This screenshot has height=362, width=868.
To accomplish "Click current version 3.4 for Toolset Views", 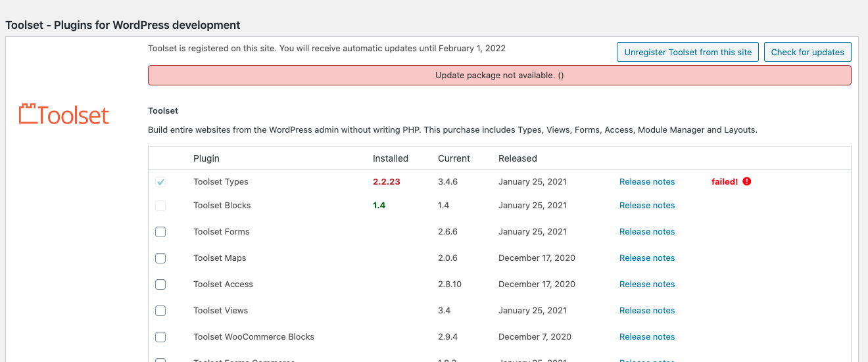I will pyautogui.click(x=444, y=310).
